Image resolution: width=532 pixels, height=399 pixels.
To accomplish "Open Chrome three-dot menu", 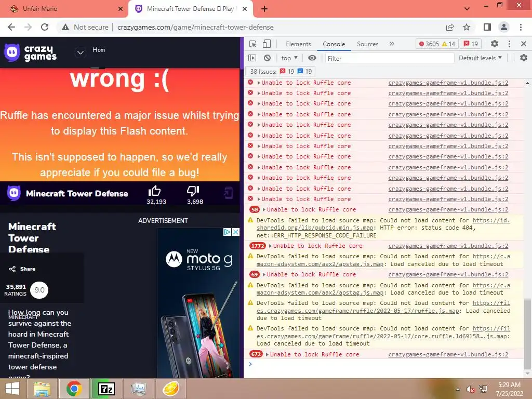I will point(521,27).
